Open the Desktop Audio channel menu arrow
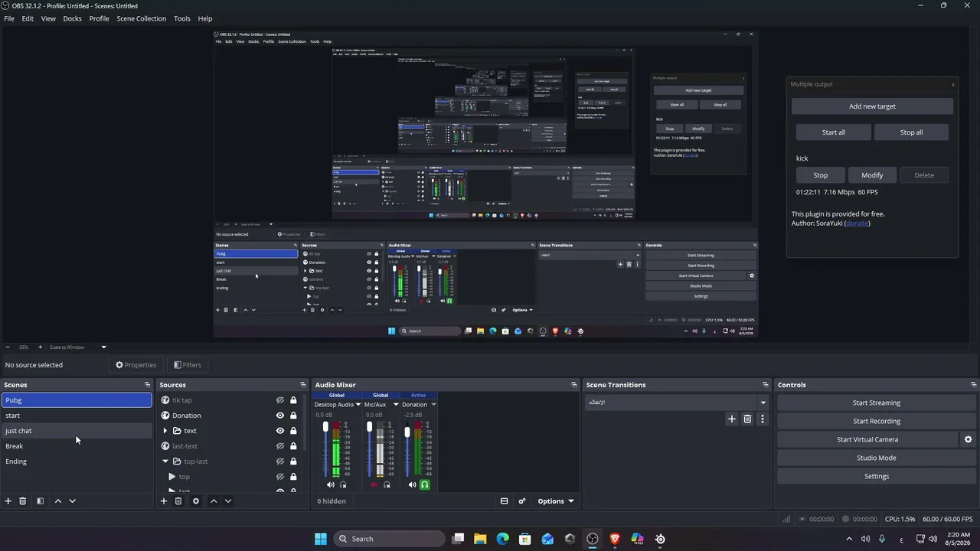The width and height of the screenshot is (980, 551). [x=358, y=405]
